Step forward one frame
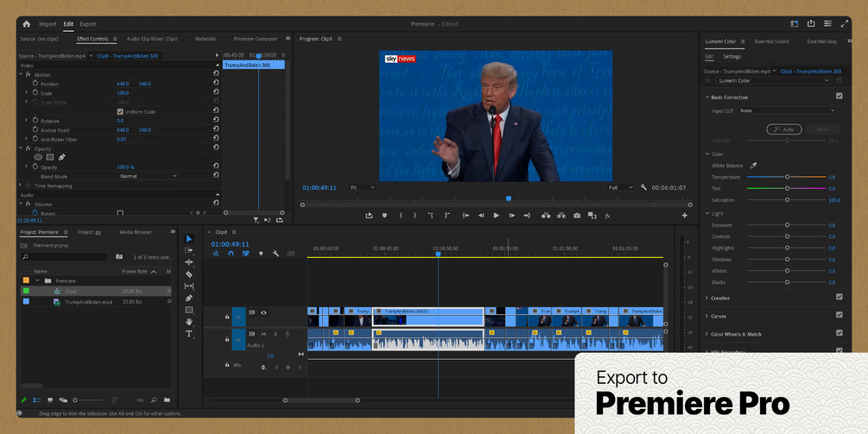This screenshot has height=434, width=868. click(x=511, y=216)
